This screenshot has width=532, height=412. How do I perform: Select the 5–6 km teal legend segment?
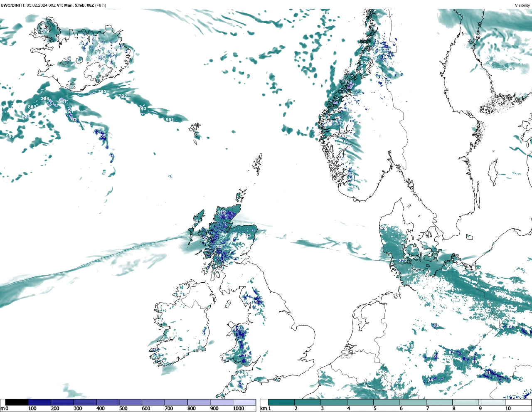[387, 402]
